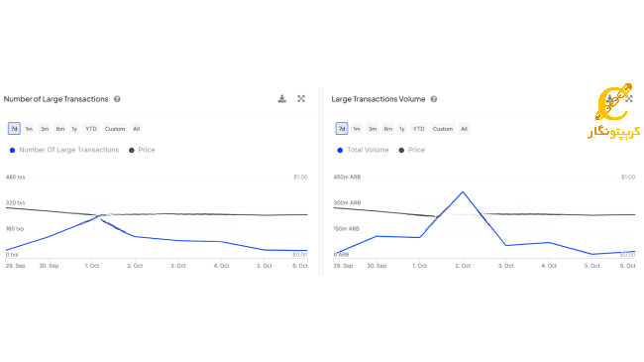The height and width of the screenshot is (362, 644).
Task: Click 'Large Transactions Volume' panel title
Action: point(378,99)
